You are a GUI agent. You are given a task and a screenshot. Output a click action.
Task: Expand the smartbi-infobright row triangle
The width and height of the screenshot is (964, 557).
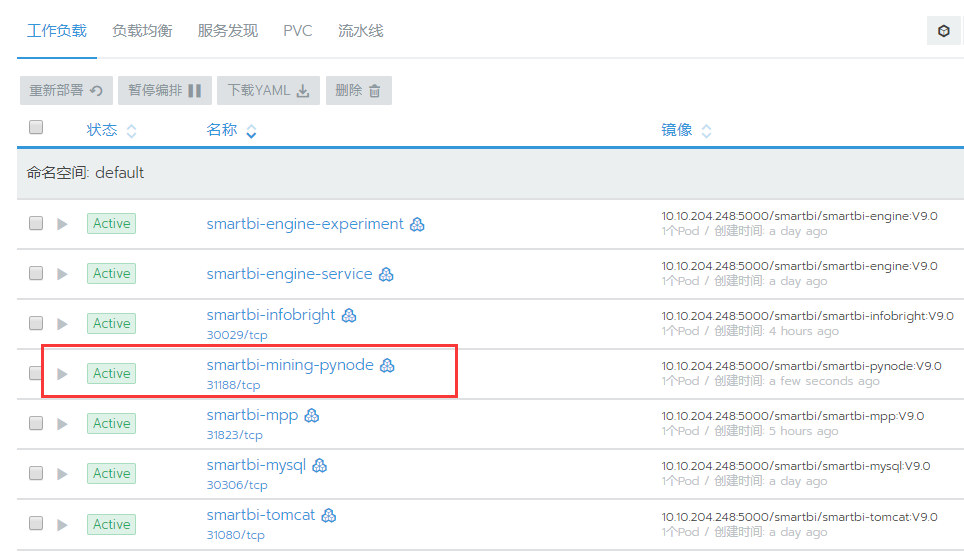pyautogui.click(x=62, y=323)
